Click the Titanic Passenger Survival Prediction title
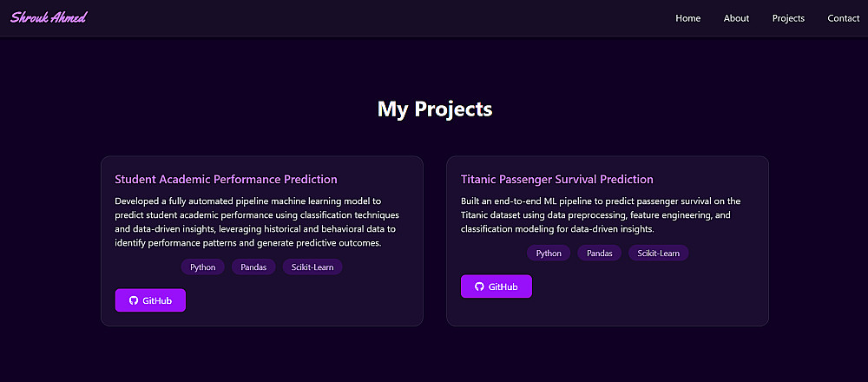Image resolution: width=868 pixels, height=382 pixels. [556, 180]
